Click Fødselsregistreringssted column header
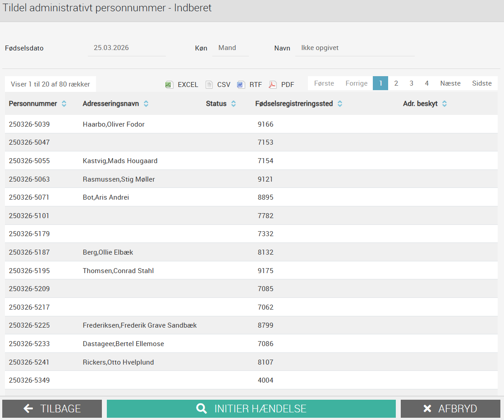This screenshot has height=420, width=504. click(294, 104)
